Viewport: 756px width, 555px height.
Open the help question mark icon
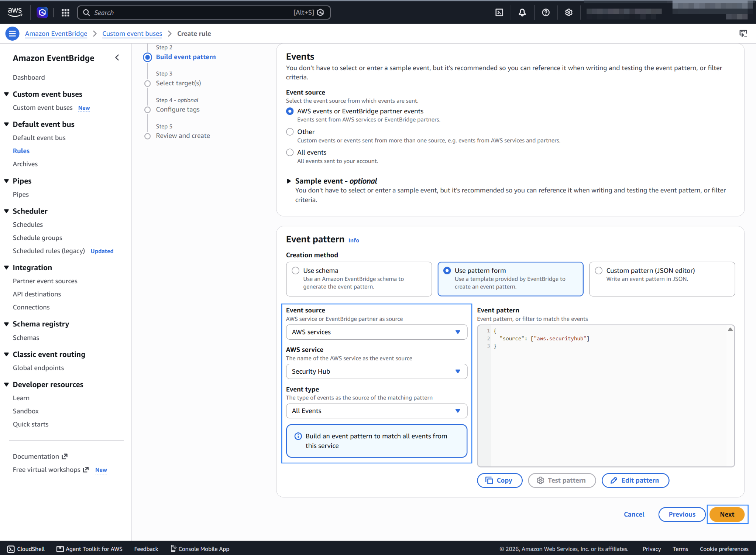[546, 13]
